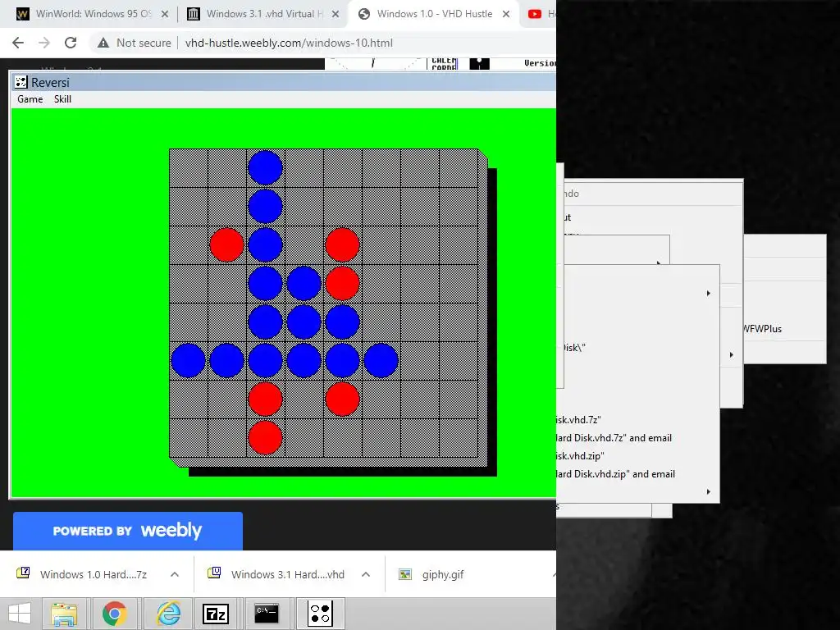840x630 pixels.
Task: Close the Windows 1.0 VHD Hustle tab
Action: coord(505,15)
